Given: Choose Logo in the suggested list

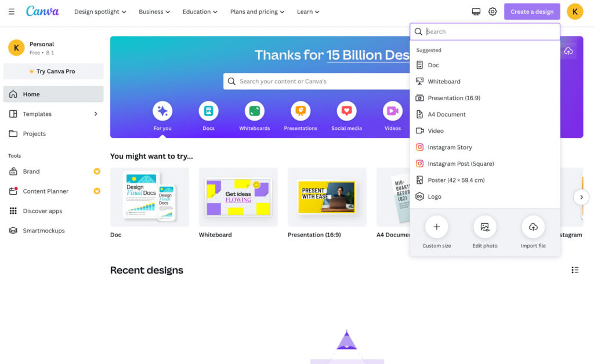Looking at the screenshot, I should [434, 196].
